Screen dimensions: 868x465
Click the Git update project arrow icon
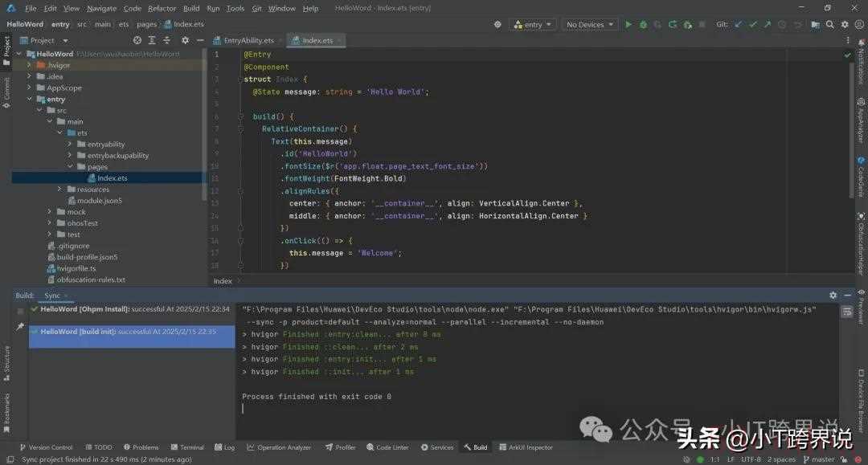point(738,24)
